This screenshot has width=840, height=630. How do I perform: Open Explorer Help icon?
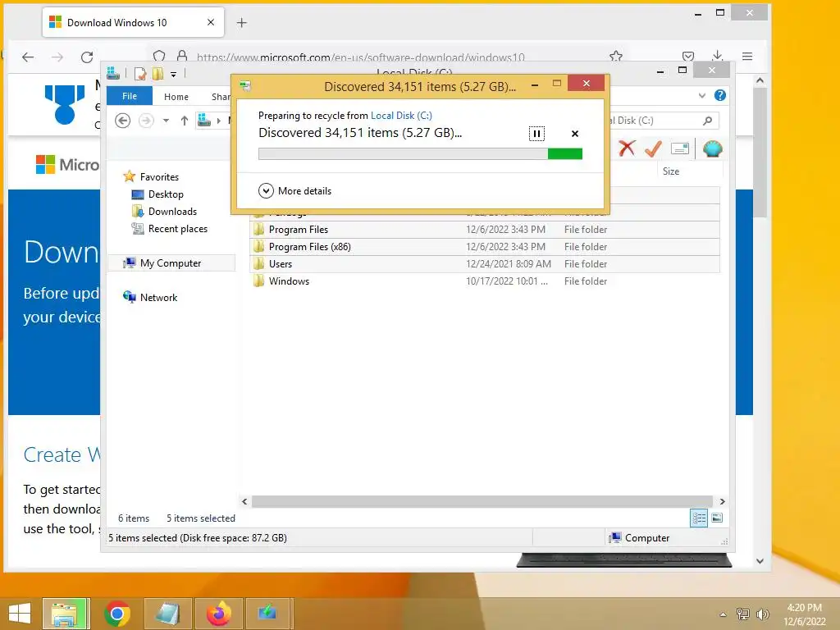pos(720,95)
